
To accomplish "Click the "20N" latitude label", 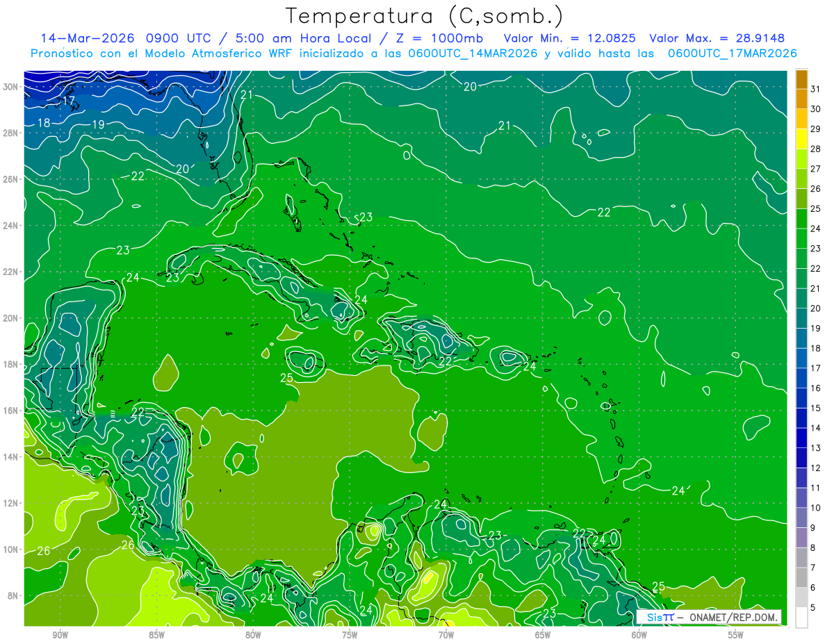I will point(12,318).
